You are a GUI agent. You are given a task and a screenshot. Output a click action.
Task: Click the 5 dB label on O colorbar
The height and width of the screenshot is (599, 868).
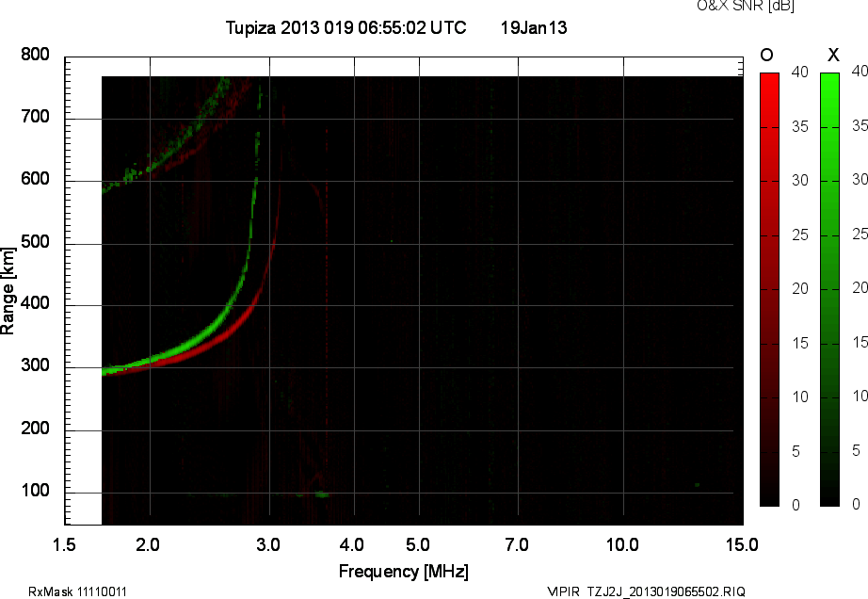coord(796,451)
